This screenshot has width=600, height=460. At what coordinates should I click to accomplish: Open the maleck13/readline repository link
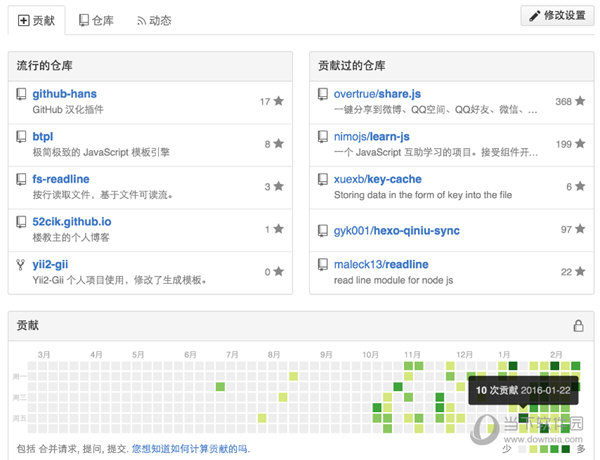pos(381,264)
